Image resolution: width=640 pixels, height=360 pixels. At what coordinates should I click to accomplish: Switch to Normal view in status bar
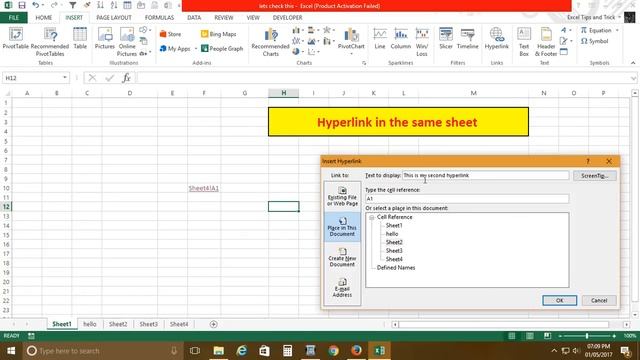point(511,336)
